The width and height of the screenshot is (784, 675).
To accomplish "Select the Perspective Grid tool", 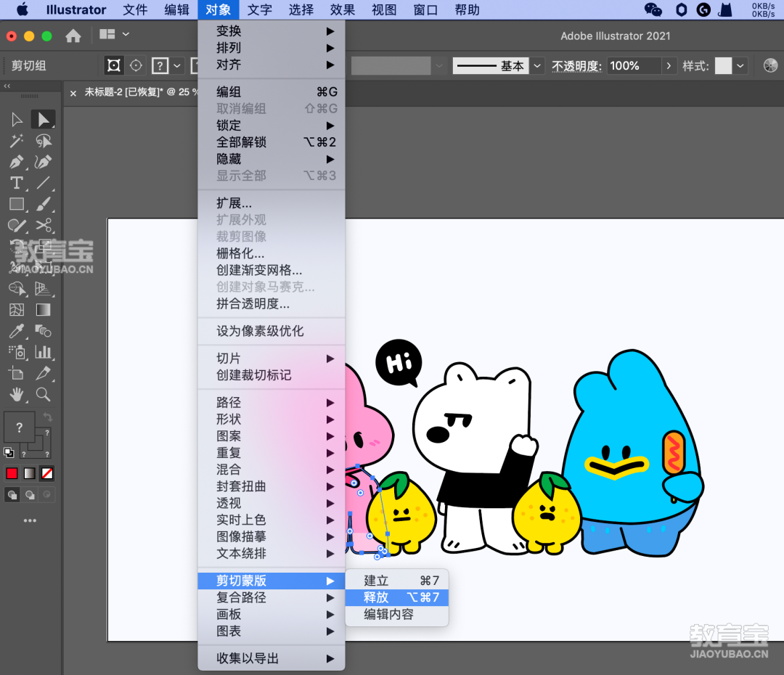I will click(43, 288).
